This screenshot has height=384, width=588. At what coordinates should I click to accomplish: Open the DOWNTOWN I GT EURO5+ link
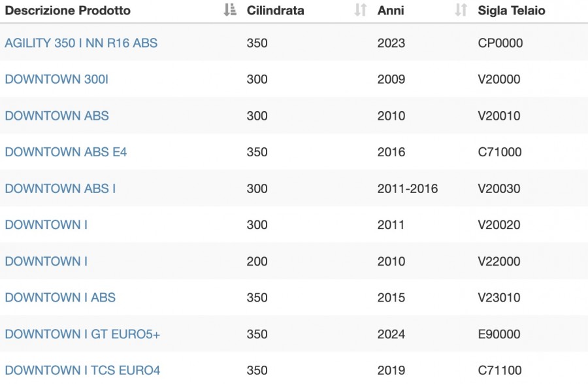click(x=82, y=334)
